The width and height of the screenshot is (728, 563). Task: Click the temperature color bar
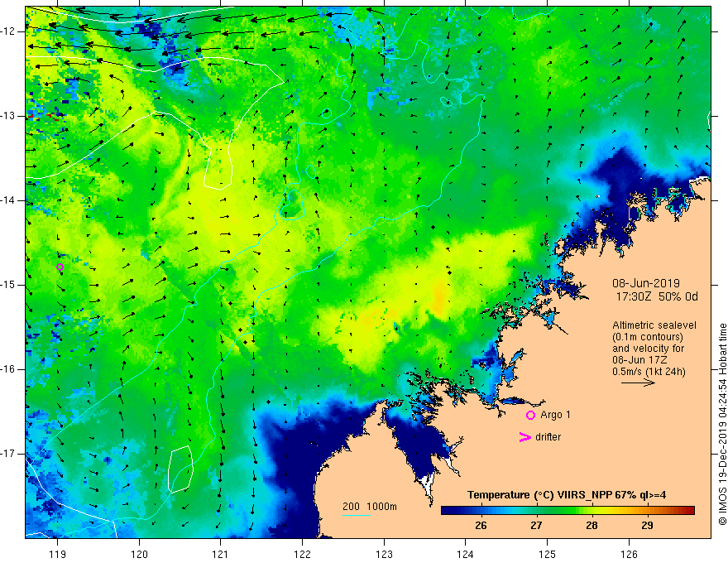pyautogui.click(x=568, y=510)
